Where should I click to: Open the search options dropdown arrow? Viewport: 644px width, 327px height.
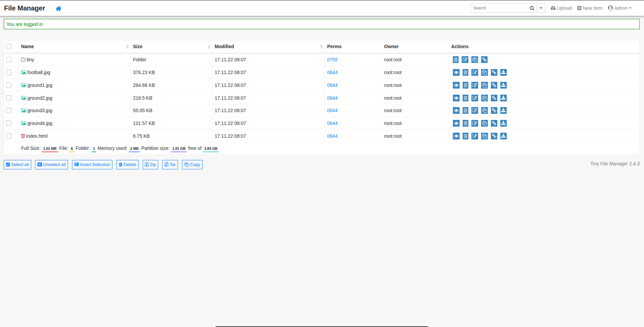(541, 8)
